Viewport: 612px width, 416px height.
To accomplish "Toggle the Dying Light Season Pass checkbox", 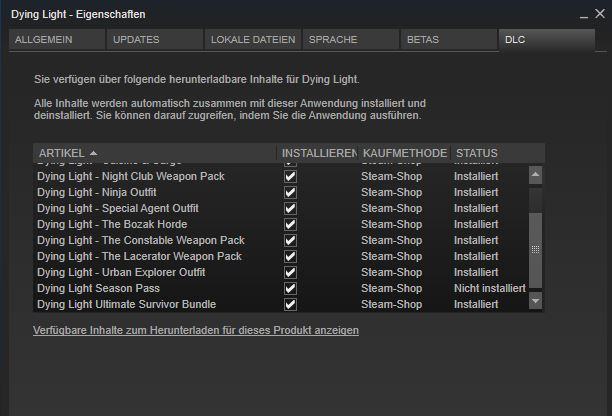I will pos(290,288).
